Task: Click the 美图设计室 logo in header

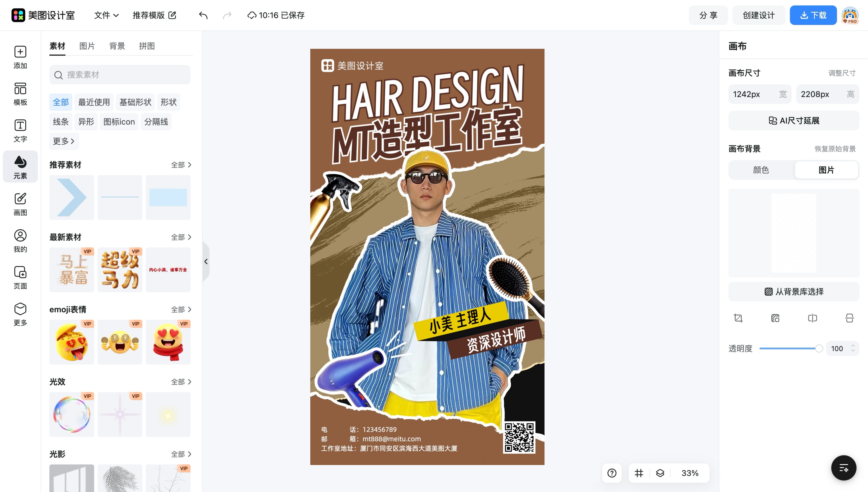Action: (x=43, y=15)
